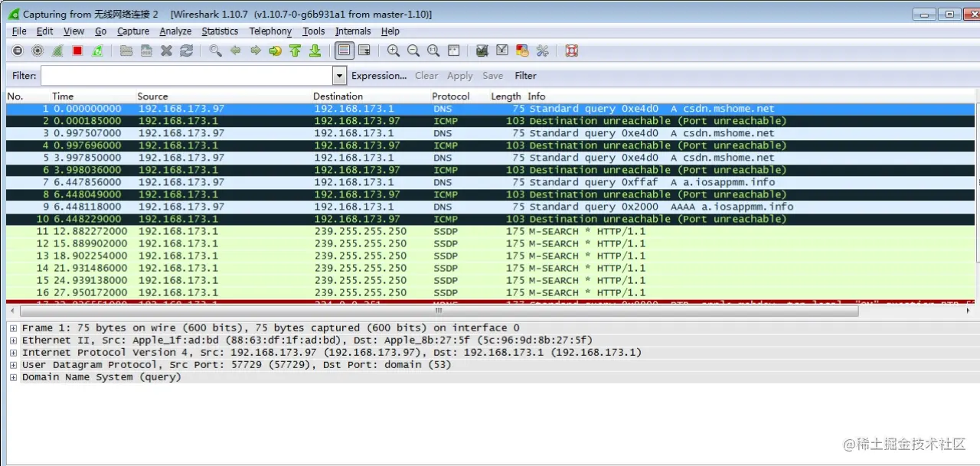Open the Statistics menu
Viewport: 980px width, 466px height.
tap(220, 31)
